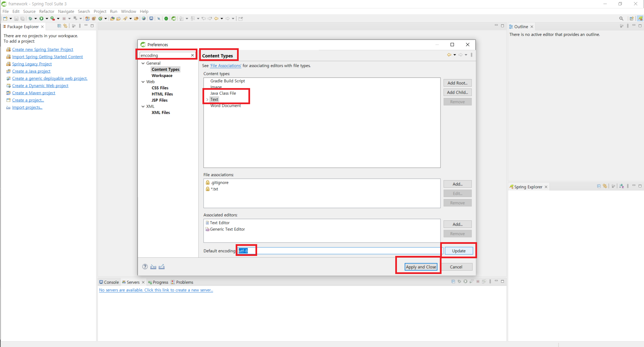
Task: Click the Update button beside Default encoding
Action: (x=459, y=251)
